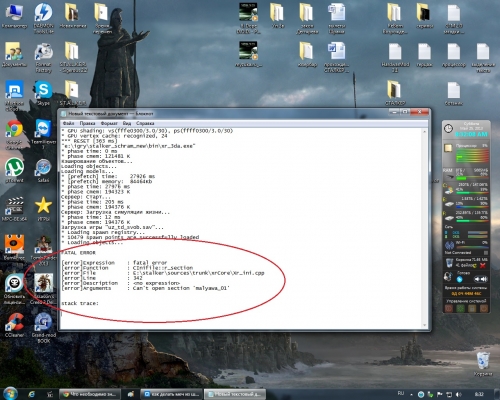The width and height of the screenshot is (500, 400).
Task: Open the Format Factory shortcut
Action: [x=44, y=57]
